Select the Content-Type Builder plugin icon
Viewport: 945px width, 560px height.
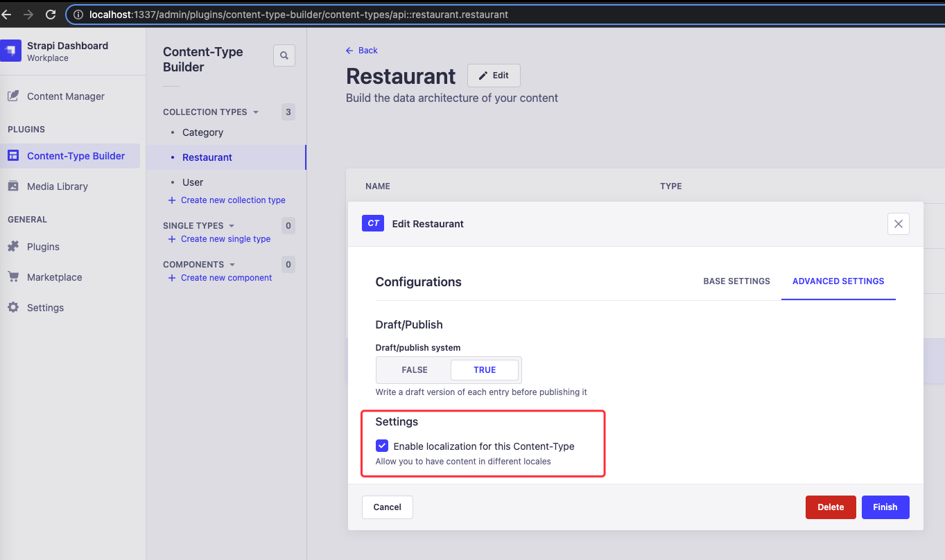point(13,155)
